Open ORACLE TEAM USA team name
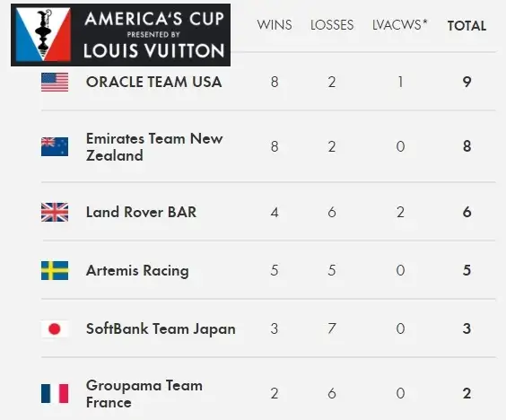The height and width of the screenshot is (420, 506). coord(154,82)
